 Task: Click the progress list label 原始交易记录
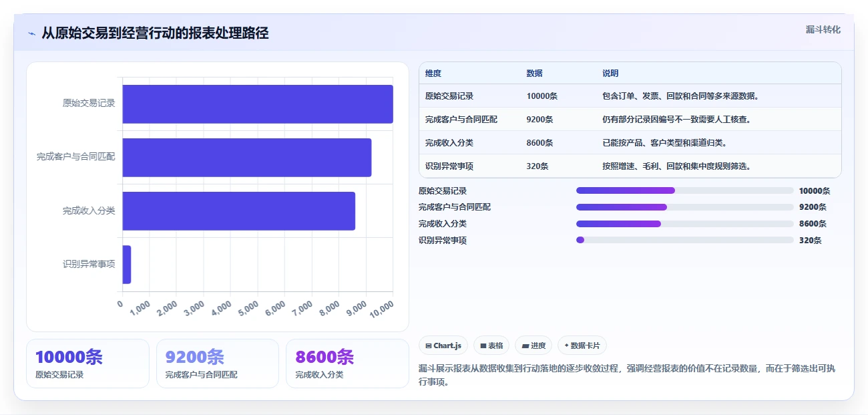click(x=443, y=191)
